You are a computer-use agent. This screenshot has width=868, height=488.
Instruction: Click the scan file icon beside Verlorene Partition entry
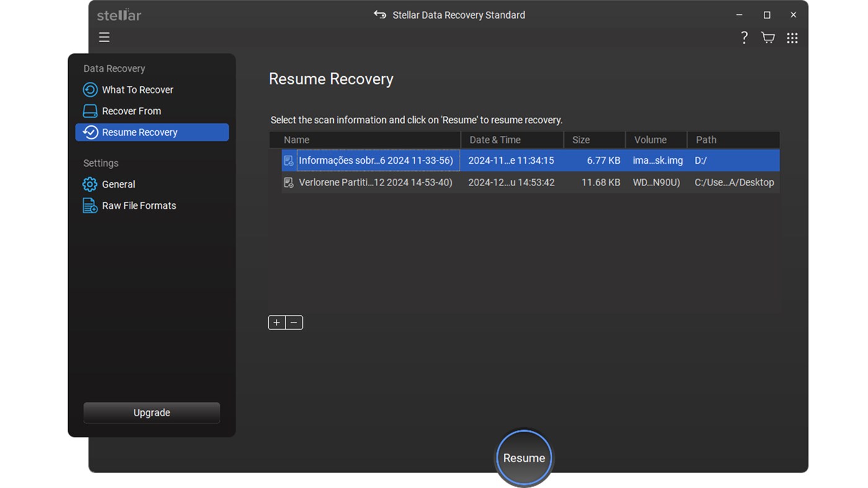point(288,182)
